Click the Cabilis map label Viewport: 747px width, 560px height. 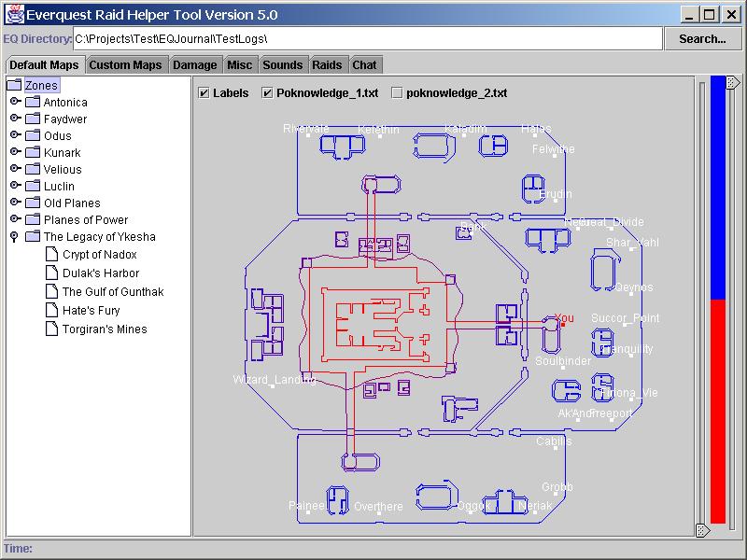click(x=554, y=441)
